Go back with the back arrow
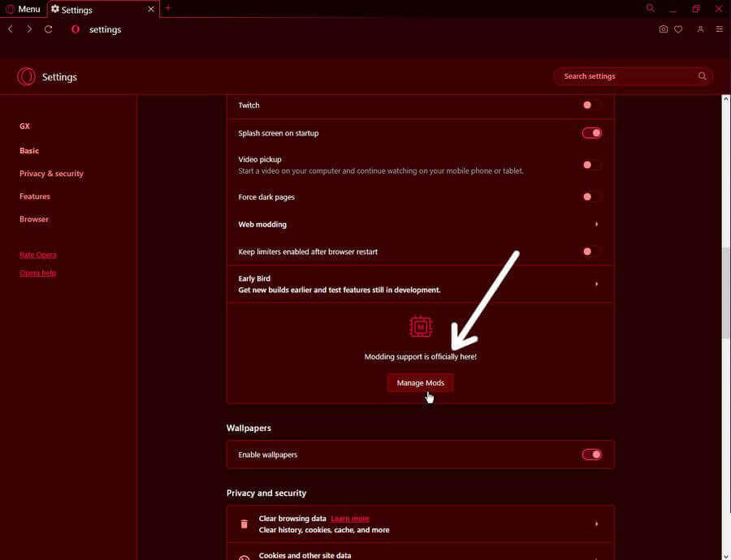This screenshot has height=560, width=731. pos(11,29)
